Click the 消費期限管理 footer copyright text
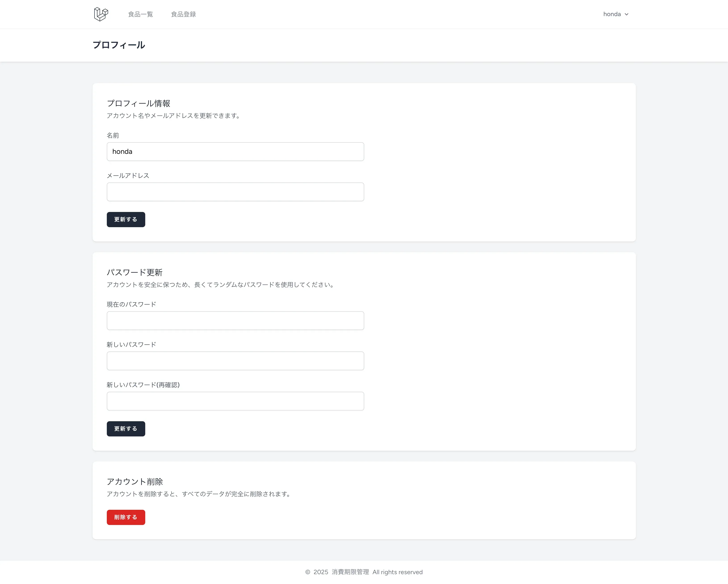 pyautogui.click(x=350, y=572)
